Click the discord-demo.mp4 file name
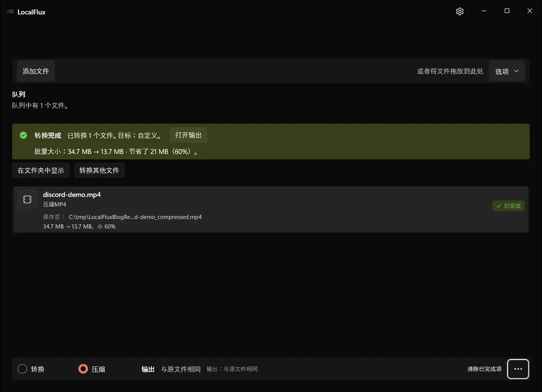This screenshot has width=542, height=392. tap(72, 195)
